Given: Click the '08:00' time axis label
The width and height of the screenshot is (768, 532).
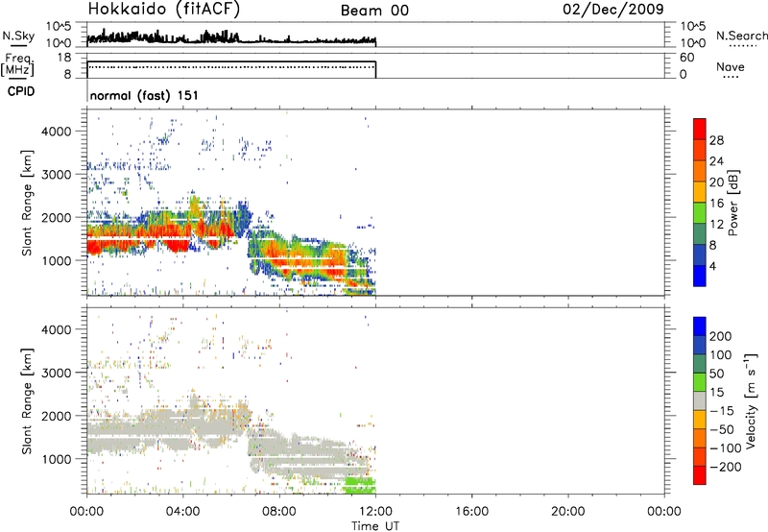Looking at the screenshot, I should pos(279,512).
